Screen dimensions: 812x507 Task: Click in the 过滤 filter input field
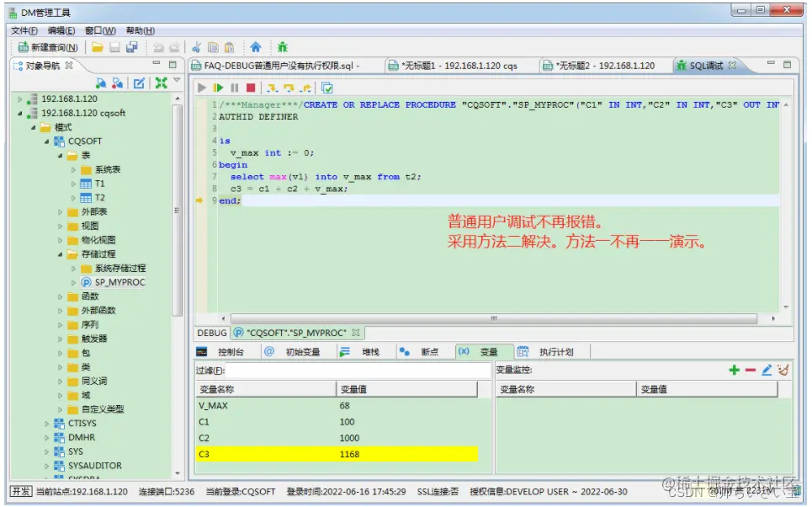[358, 371]
